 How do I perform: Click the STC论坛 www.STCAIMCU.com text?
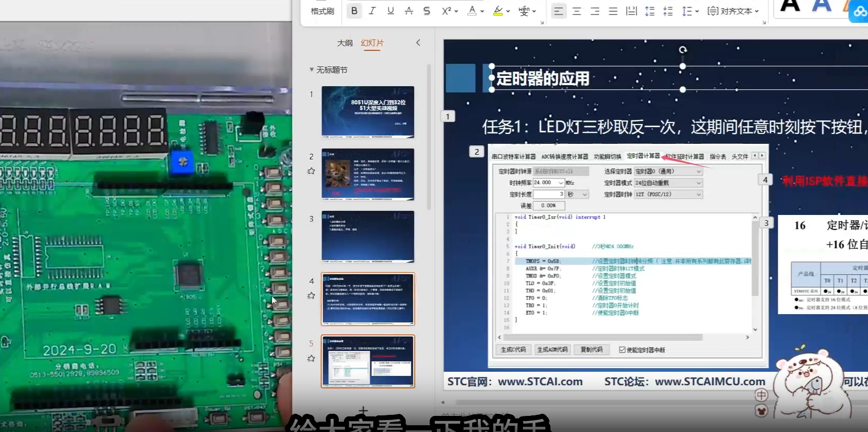(685, 382)
